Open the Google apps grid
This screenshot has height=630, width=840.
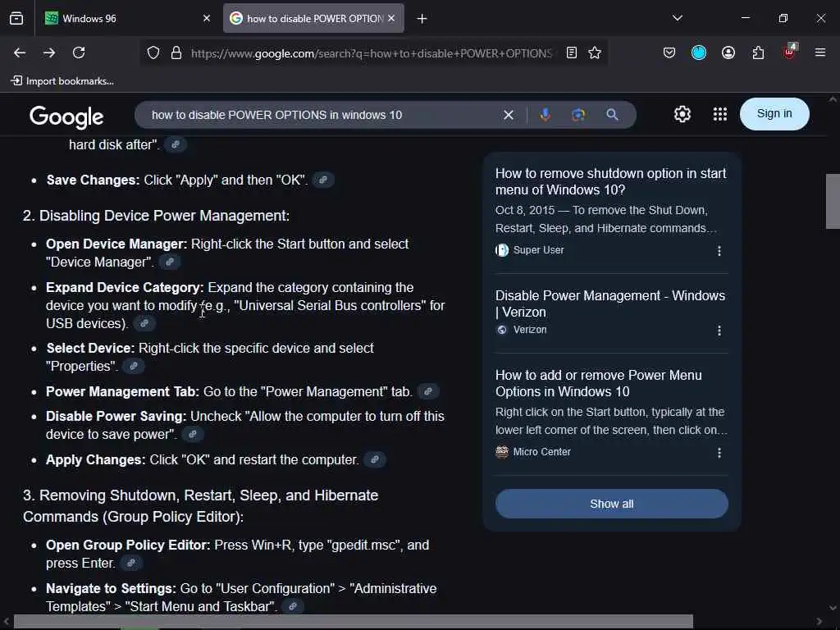720,114
